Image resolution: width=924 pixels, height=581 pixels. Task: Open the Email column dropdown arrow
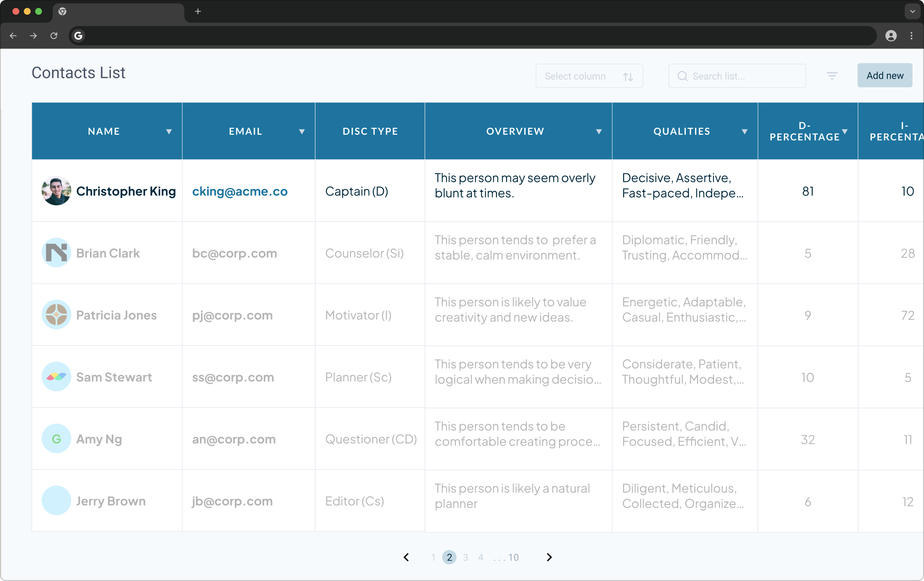[x=302, y=132]
